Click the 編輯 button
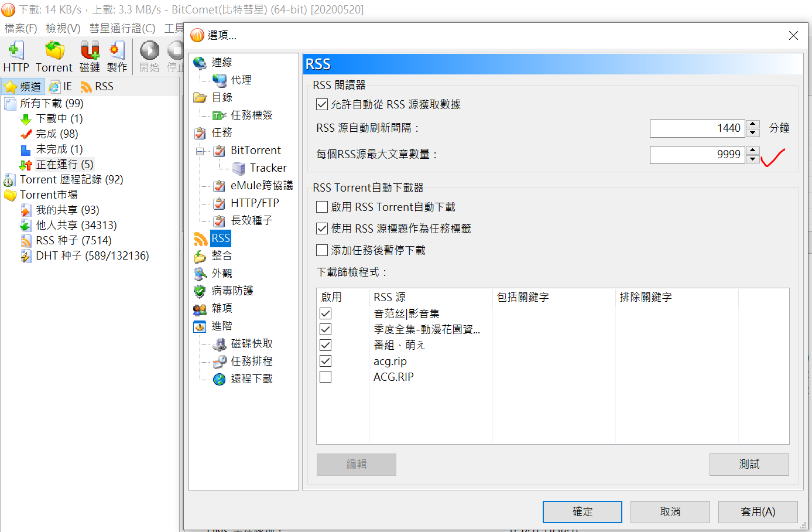Image resolution: width=812 pixels, height=532 pixels. (356, 464)
